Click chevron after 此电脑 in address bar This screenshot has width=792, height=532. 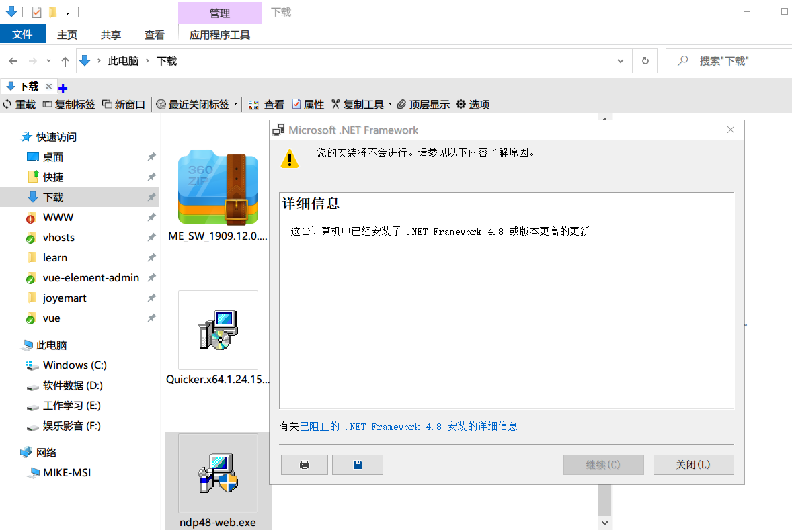pyautogui.click(x=147, y=61)
